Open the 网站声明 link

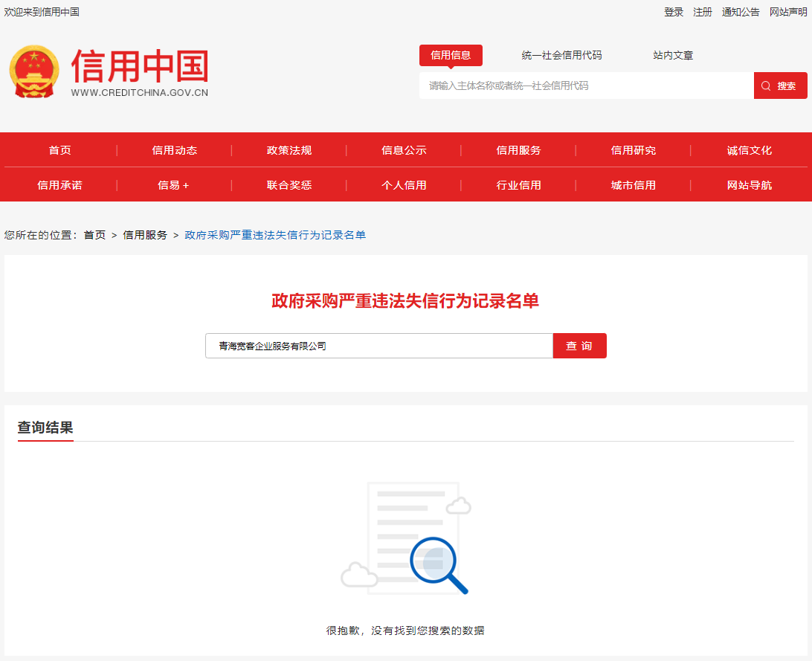coord(788,12)
